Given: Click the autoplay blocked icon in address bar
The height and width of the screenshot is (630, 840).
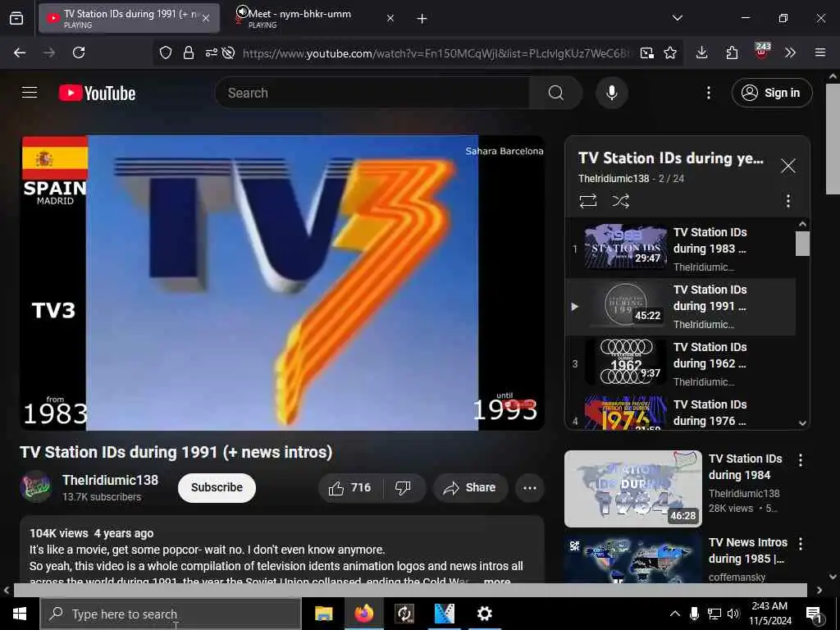Looking at the screenshot, I should point(228,52).
